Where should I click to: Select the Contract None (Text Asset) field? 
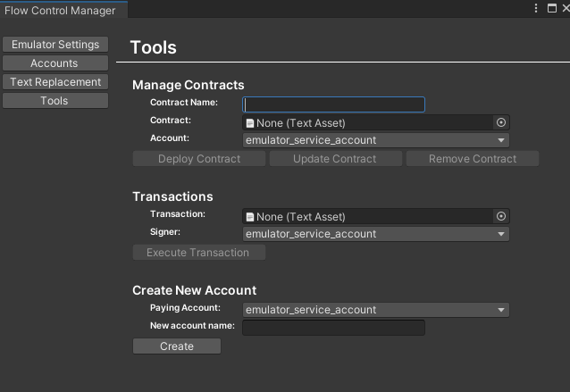point(366,122)
